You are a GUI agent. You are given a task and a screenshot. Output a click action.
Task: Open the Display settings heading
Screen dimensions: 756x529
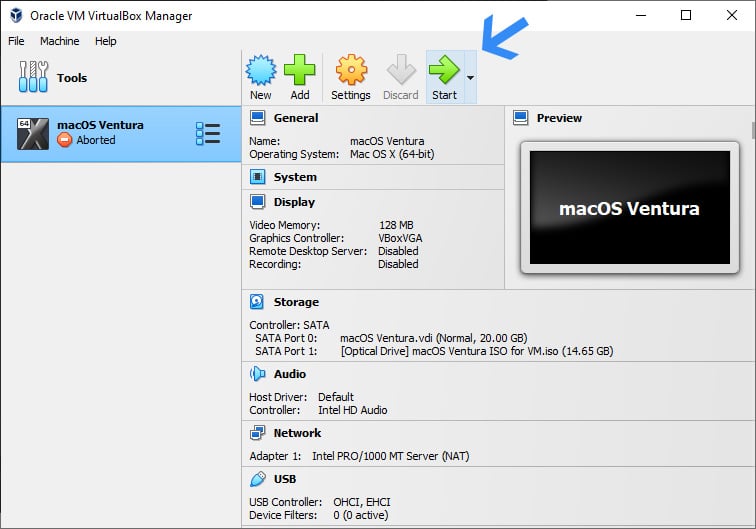tap(294, 202)
